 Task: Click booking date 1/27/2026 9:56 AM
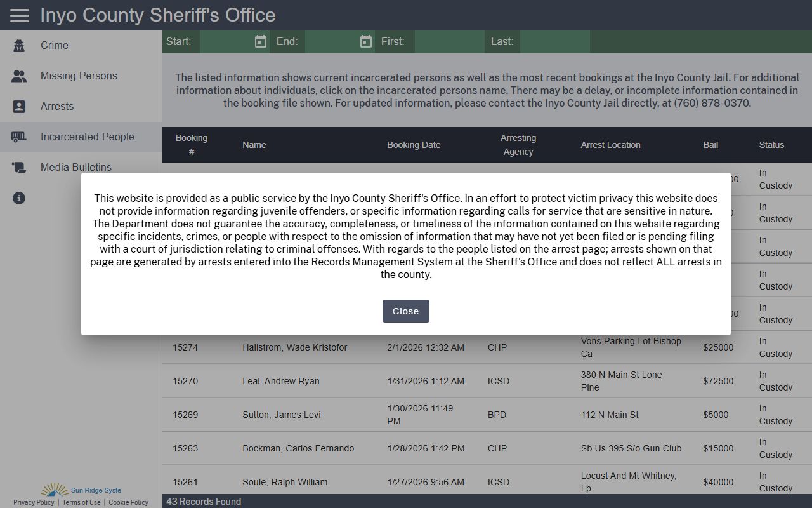click(426, 482)
